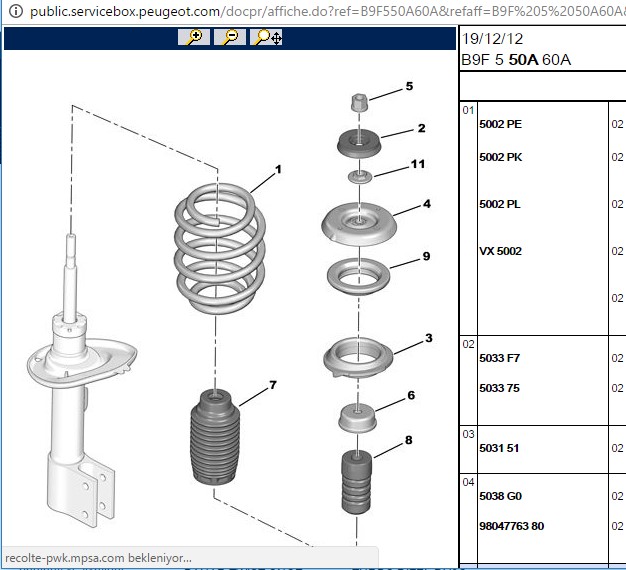Click the quantity 02 next to 5002 PE
The height and width of the screenshot is (570, 626).
618,124
